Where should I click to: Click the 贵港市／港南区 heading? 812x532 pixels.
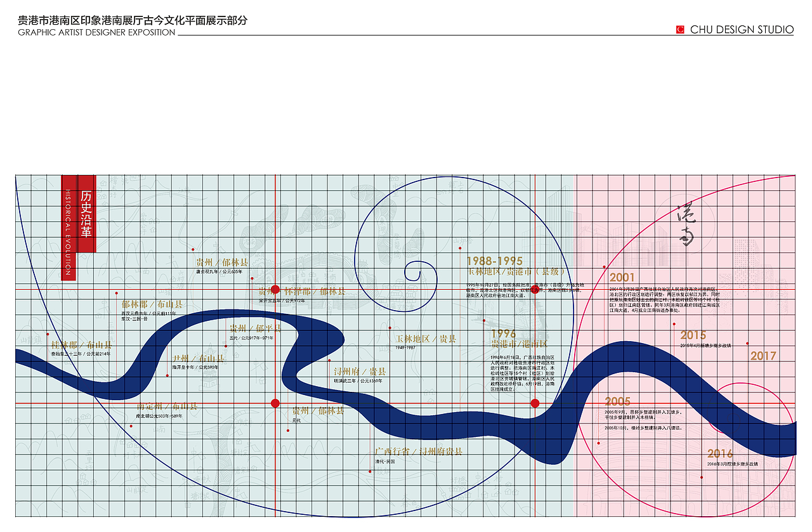pos(519,344)
